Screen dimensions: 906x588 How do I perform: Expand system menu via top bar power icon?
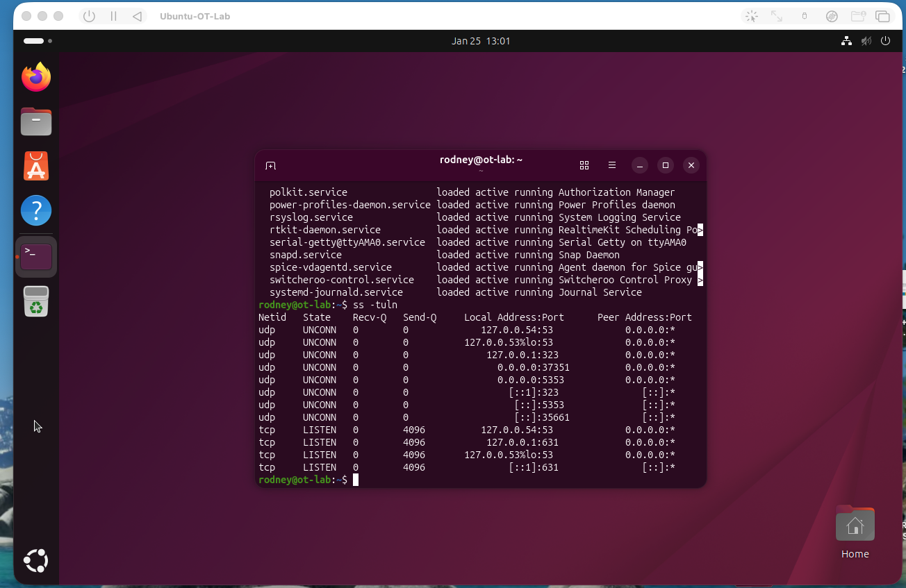(x=885, y=41)
